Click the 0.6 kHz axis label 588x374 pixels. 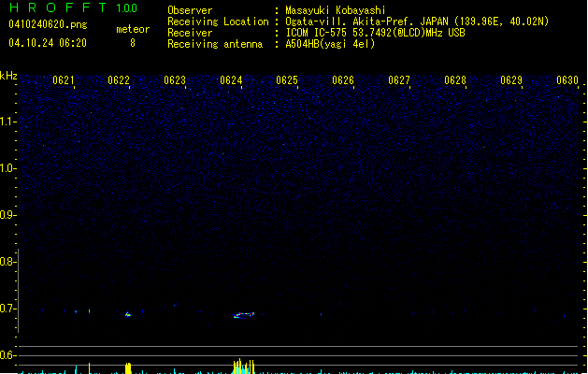(x=7, y=355)
